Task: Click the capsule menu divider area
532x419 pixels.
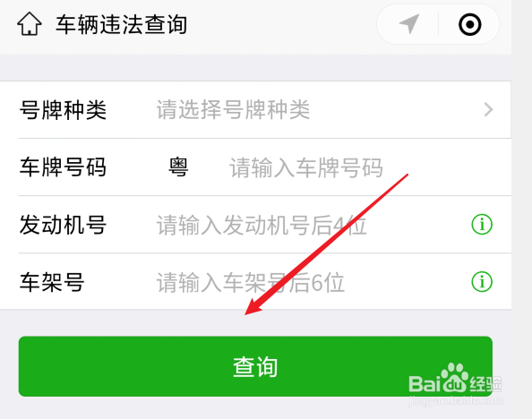Action: pyautogui.click(x=438, y=24)
